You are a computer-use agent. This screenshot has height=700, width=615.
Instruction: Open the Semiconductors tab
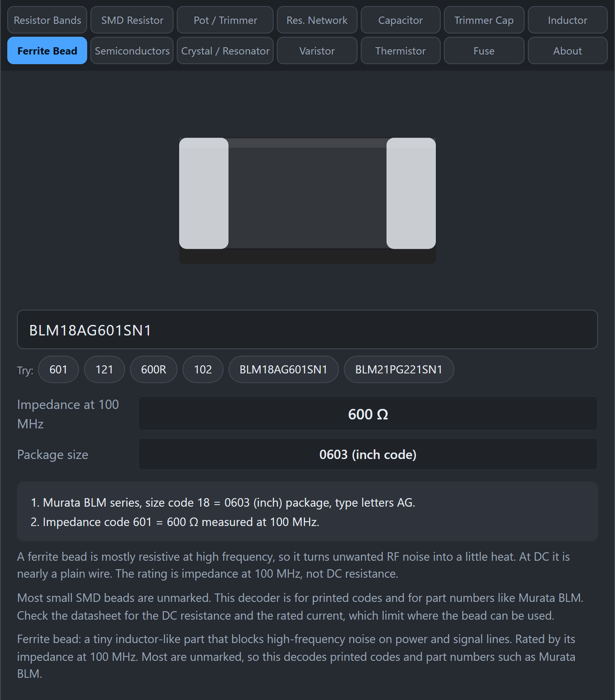pos(132,50)
